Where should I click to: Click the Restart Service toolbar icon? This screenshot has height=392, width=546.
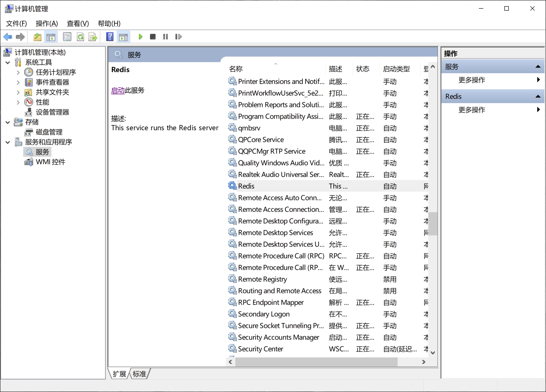(178, 37)
